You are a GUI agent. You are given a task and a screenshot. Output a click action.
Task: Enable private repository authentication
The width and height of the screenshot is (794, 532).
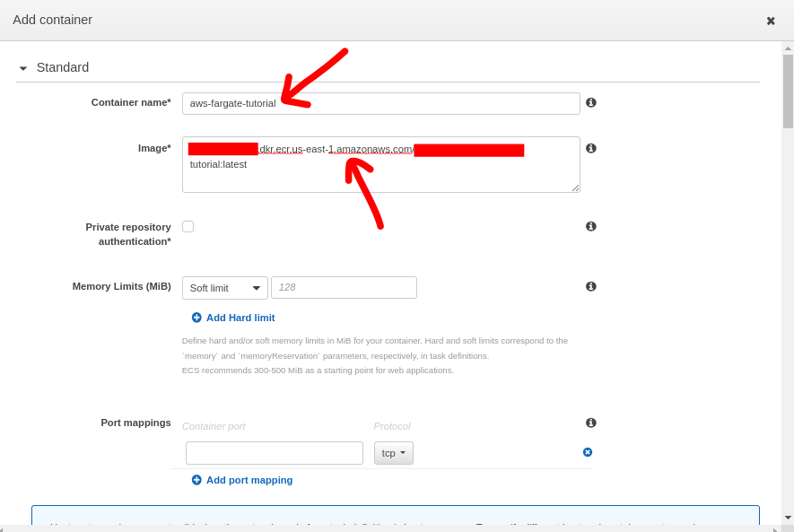click(188, 226)
